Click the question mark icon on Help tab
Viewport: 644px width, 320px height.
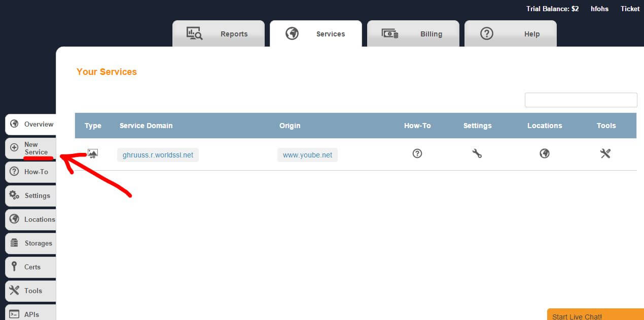point(487,34)
